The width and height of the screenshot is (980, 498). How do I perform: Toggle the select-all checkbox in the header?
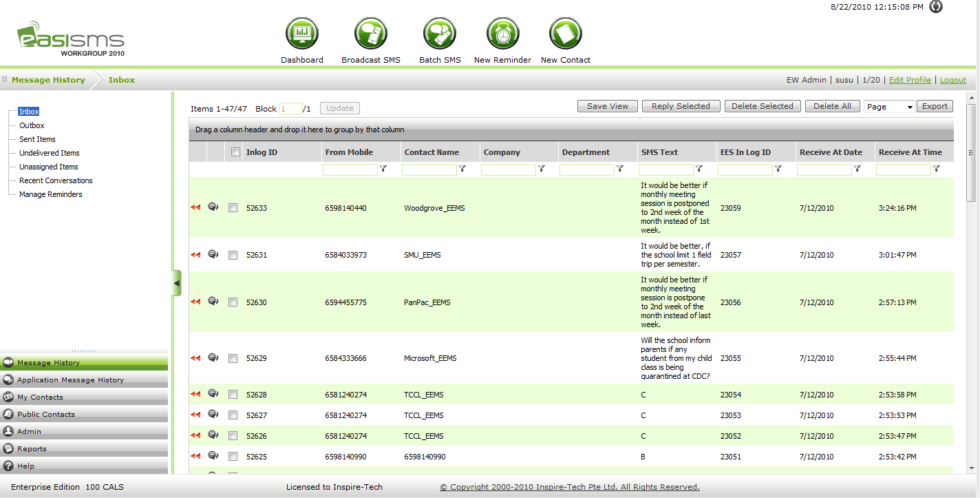tap(236, 152)
